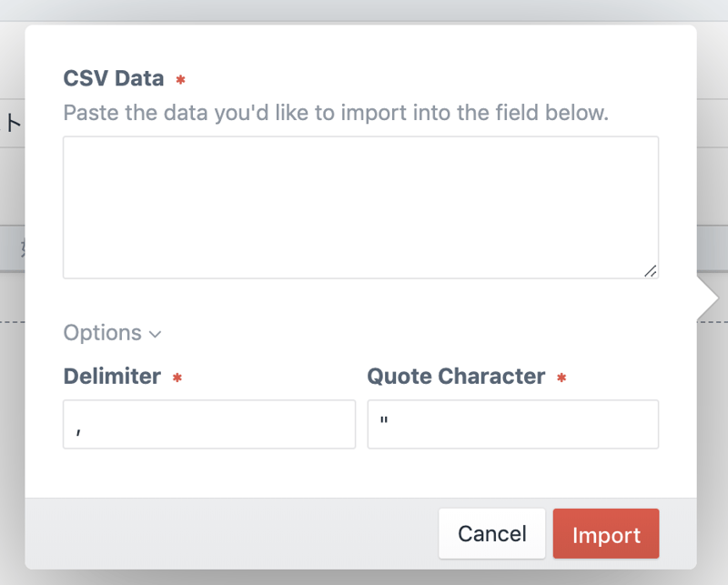This screenshot has width=728, height=585.
Task: Click the gray footer bar left of Cancel
Action: [x=227, y=534]
